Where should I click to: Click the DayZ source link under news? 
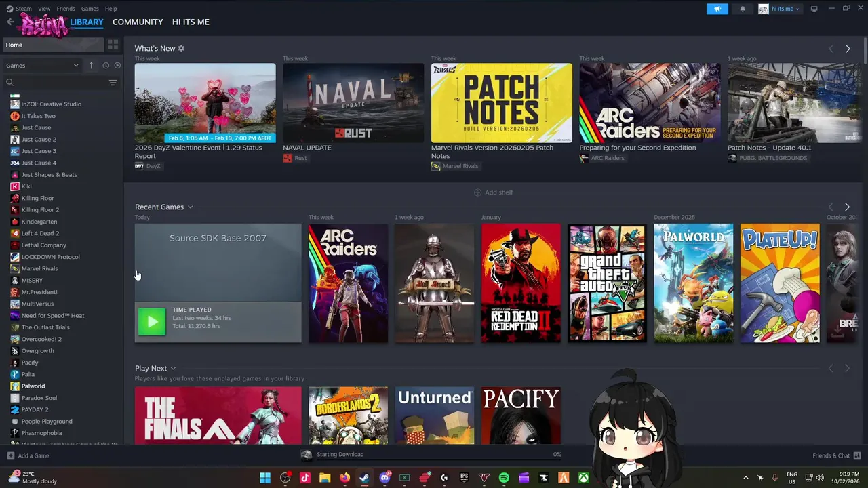pyautogui.click(x=148, y=166)
